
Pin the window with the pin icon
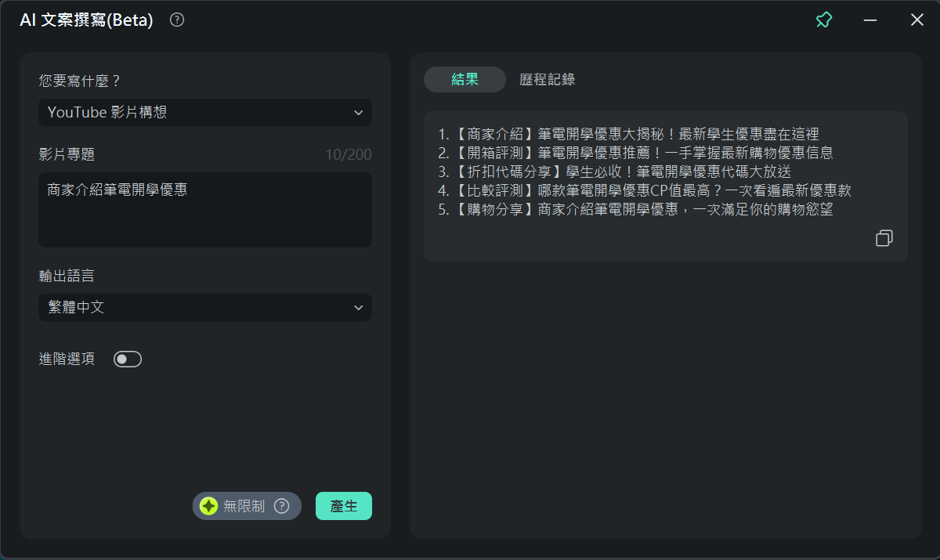(824, 20)
